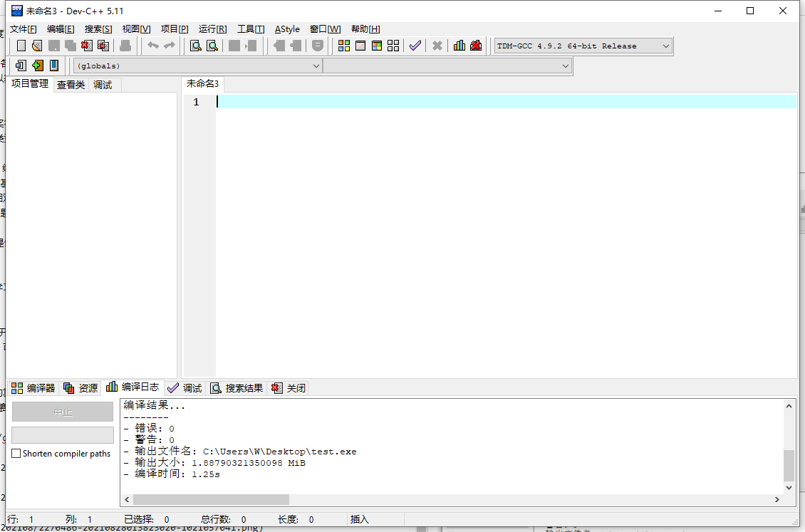Open the empty function list dropdown
Viewport: 805px width, 532px height.
[x=447, y=66]
